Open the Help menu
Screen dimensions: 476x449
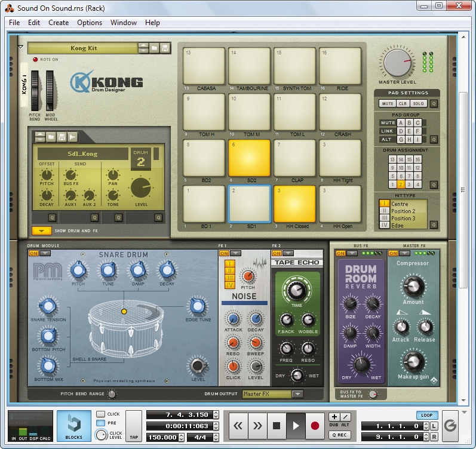point(152,23)
